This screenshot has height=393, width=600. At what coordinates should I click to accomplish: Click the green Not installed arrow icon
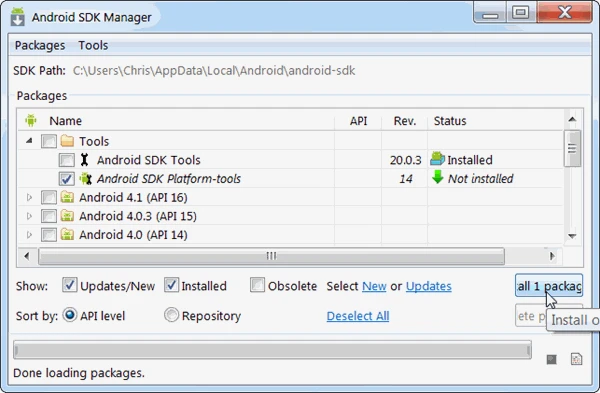(x=437, y=177)
